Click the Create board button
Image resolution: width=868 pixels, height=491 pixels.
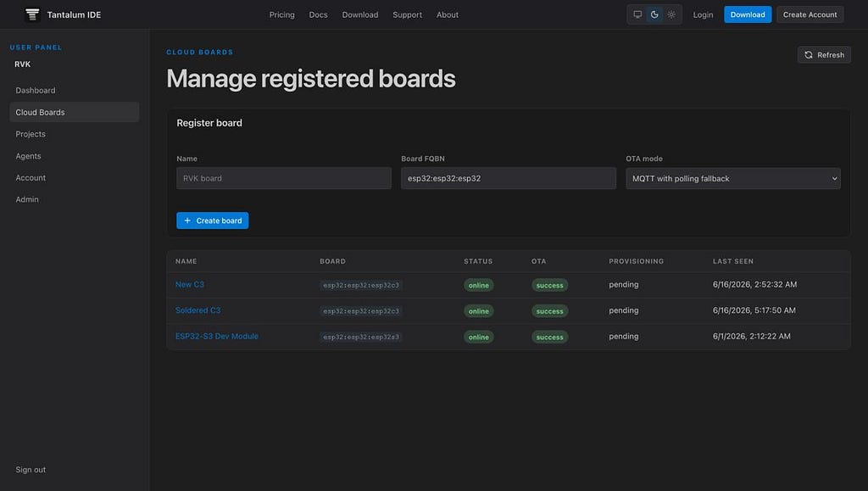pyautogui.click(x=213, y=220)
